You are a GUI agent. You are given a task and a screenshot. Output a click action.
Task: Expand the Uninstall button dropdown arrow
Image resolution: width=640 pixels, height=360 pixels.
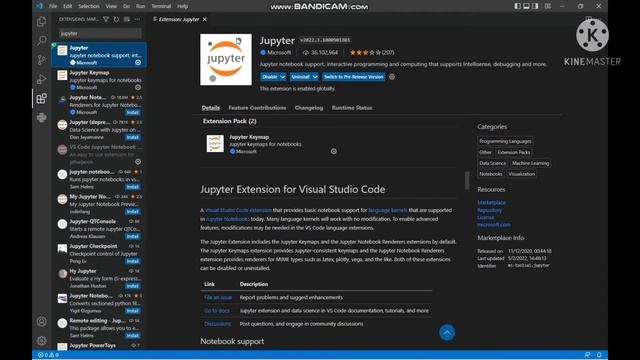(x=315, y=77)
